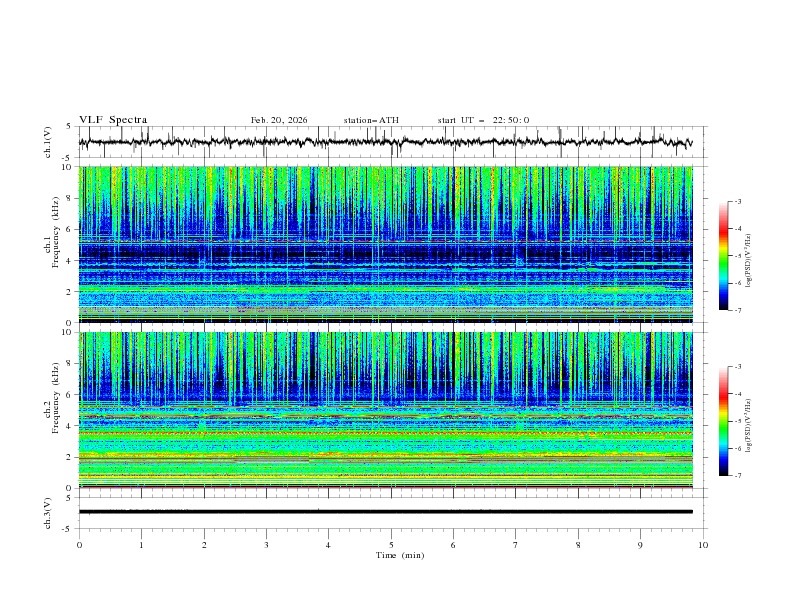The height and width of the screenshot is (612, 792).
Task: Click the time axis tick label '3'
Action: (x=266, y=545)
